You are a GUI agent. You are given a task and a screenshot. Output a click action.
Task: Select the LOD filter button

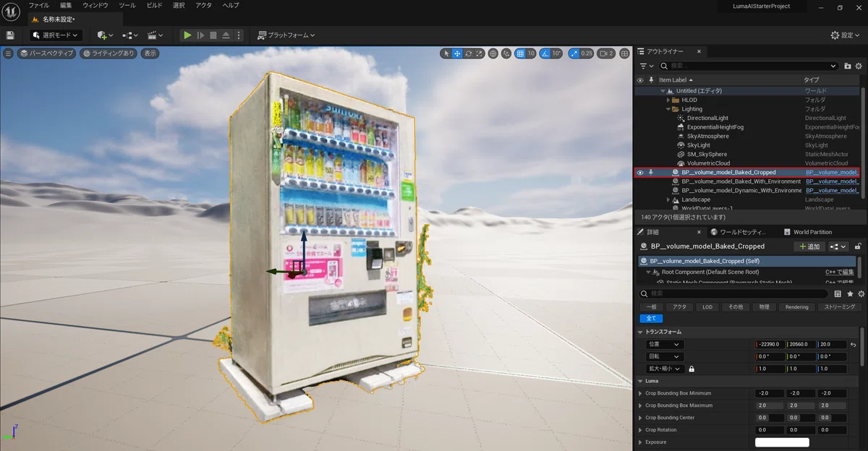(x=707, y=307)
